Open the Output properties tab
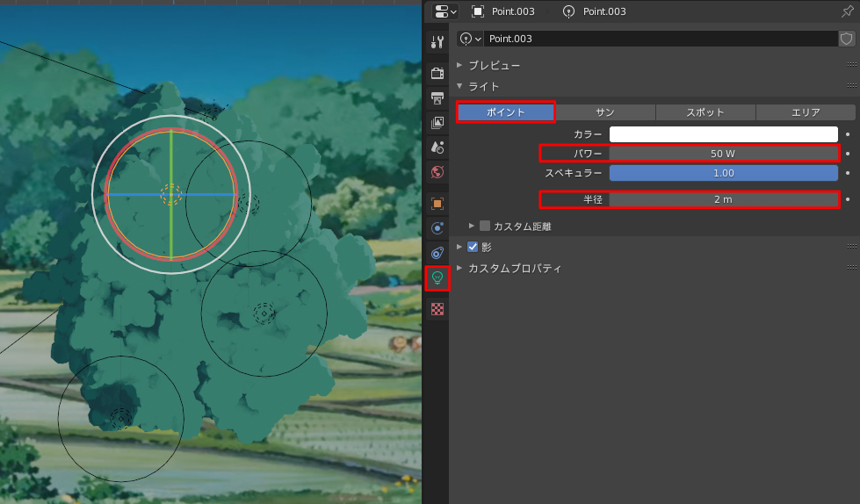Screen dimensions: 860x504 (437, 97)
